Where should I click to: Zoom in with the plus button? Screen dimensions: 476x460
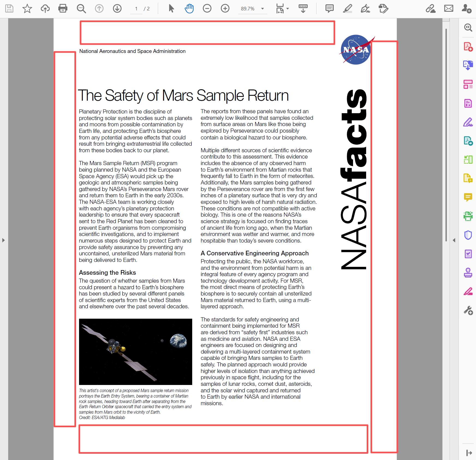pos(225,8)
